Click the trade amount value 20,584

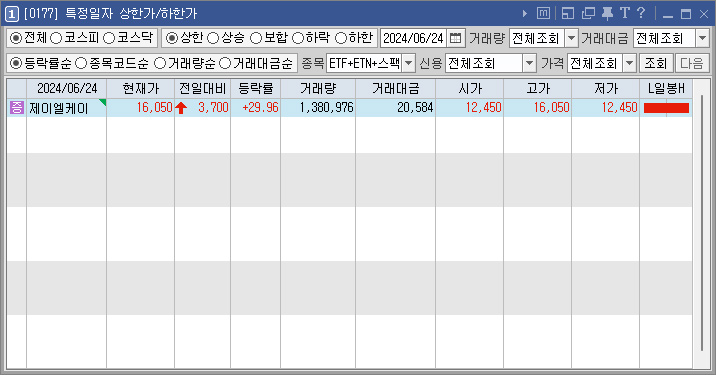tap(415, 107)
